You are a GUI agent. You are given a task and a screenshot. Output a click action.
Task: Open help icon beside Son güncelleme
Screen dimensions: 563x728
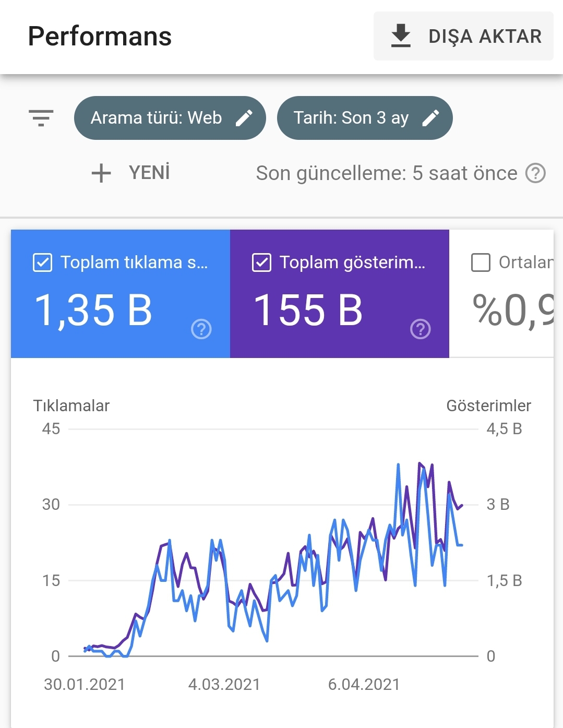(x=535, y=173)
